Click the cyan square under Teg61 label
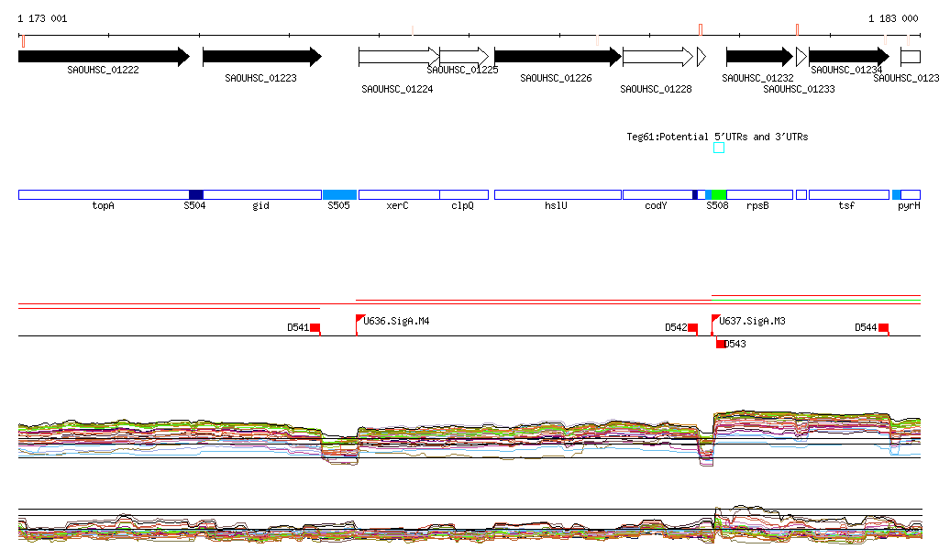Viewport: 939px width, 560px height. coord(719,148)
